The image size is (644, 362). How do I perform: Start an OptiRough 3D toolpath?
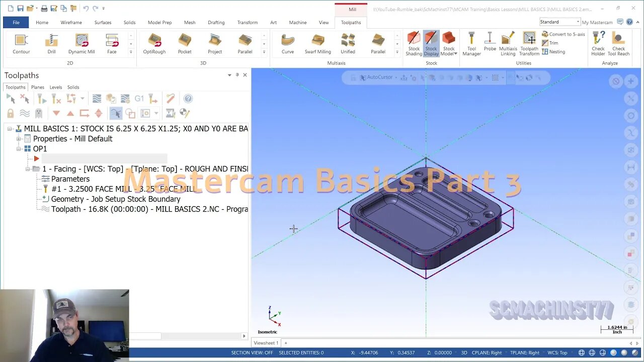[154, 44]
